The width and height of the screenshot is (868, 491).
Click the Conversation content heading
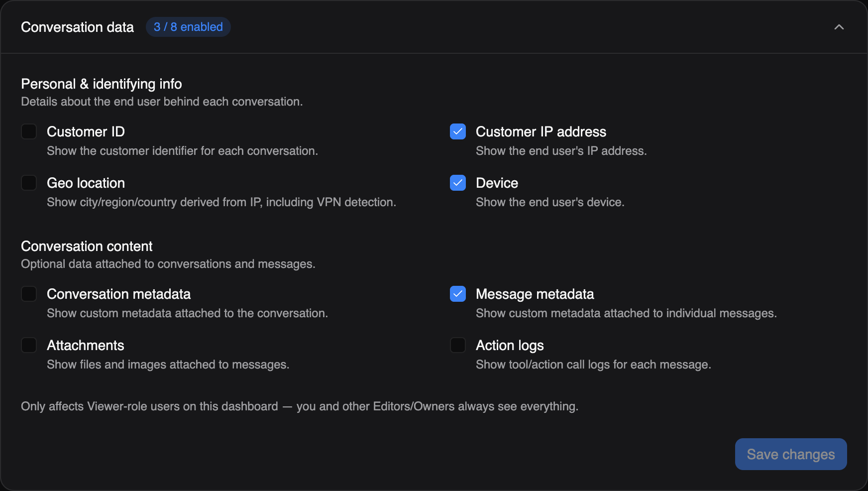click(87, 246)
